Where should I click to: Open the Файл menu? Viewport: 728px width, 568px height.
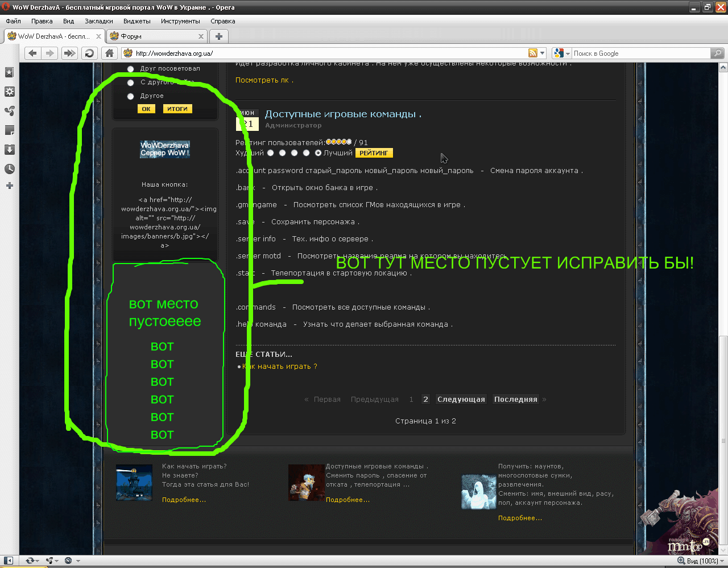click(x=13, y=21)
